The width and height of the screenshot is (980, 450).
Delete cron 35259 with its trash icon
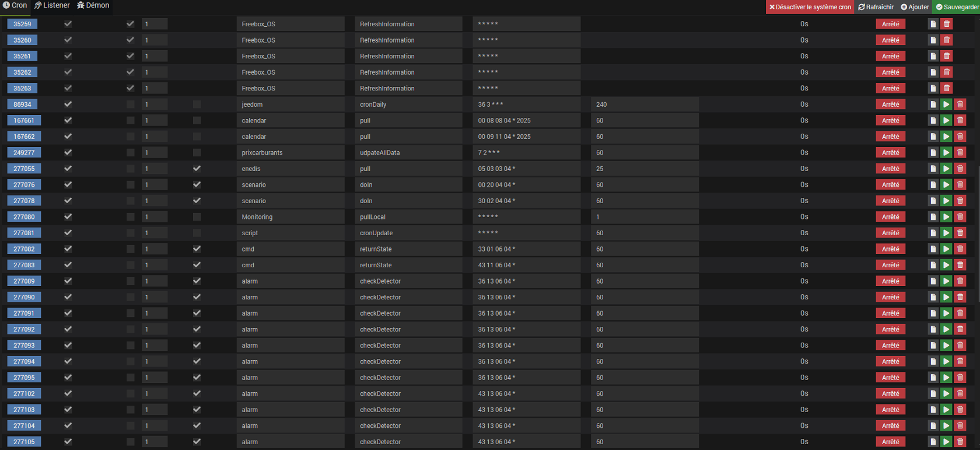(947, 24)
